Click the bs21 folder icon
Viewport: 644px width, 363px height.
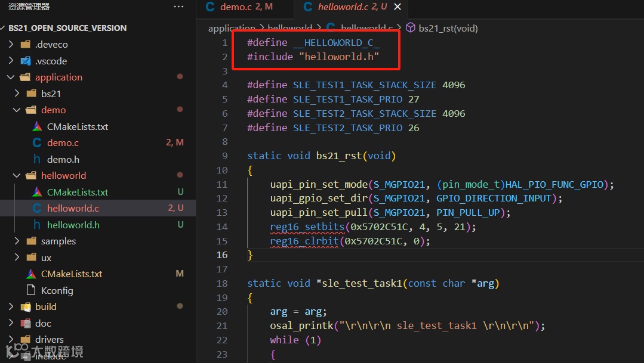point(31,94)
